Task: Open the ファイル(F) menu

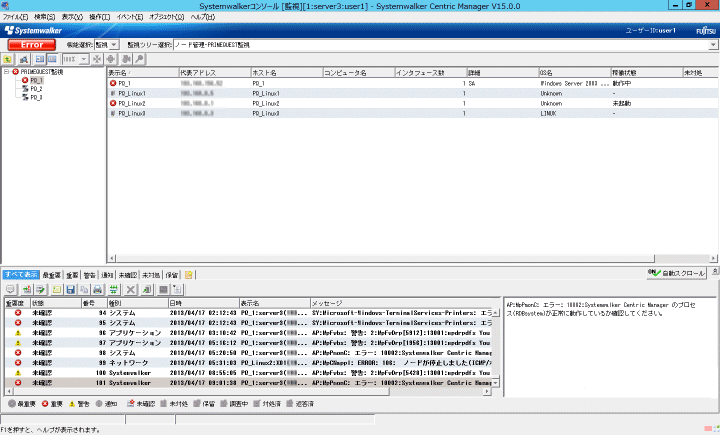Action: [16, 17]
